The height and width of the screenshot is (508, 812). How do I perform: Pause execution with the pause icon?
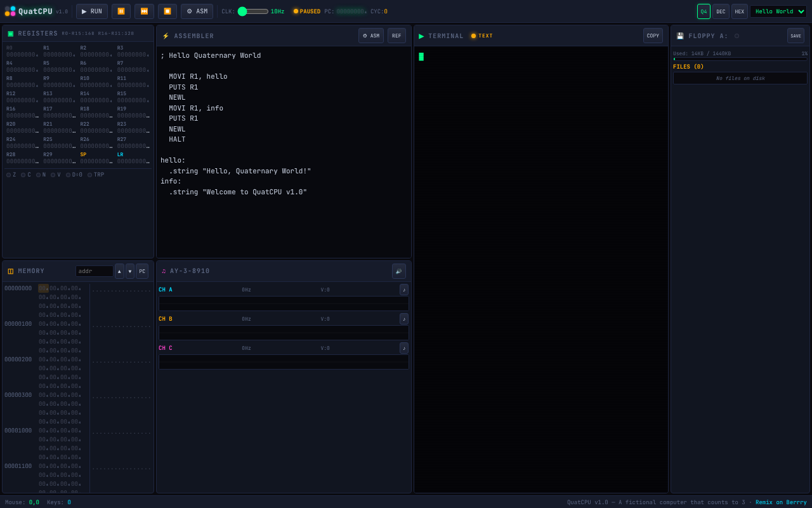121,11
